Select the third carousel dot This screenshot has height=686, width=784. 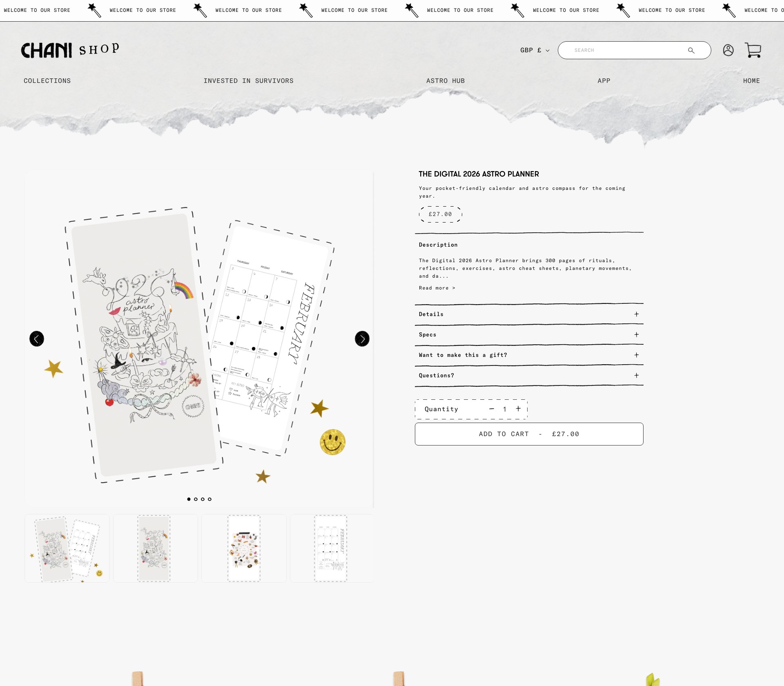(203, 499)
